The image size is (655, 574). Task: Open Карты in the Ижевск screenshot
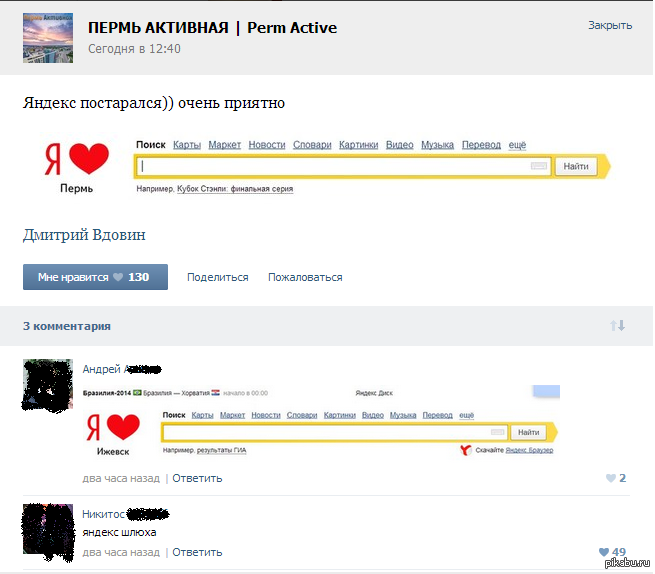click(x=203, y=415)
